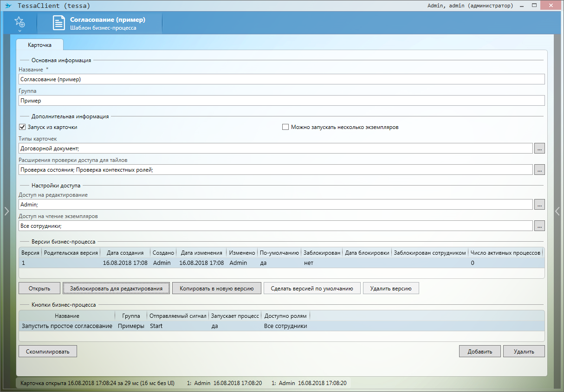Click the Скомпилировать button
The height and width of the screenshot is (392, 564).
click(47, 351)
